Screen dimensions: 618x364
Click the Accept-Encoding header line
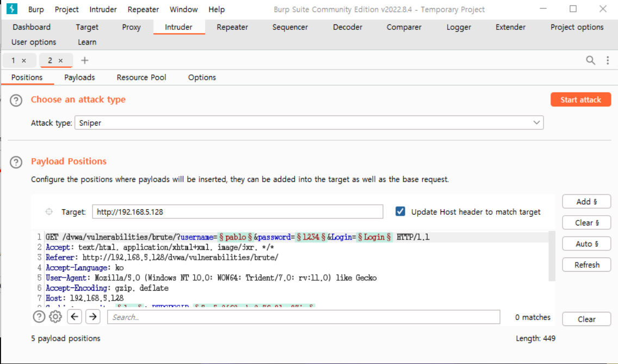pyautogui.click(x=107, y=288)
